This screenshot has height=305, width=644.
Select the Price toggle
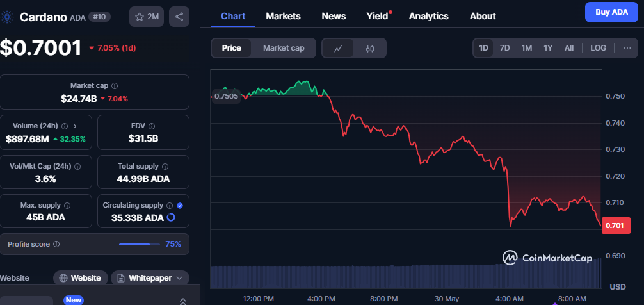click(231, 48)
